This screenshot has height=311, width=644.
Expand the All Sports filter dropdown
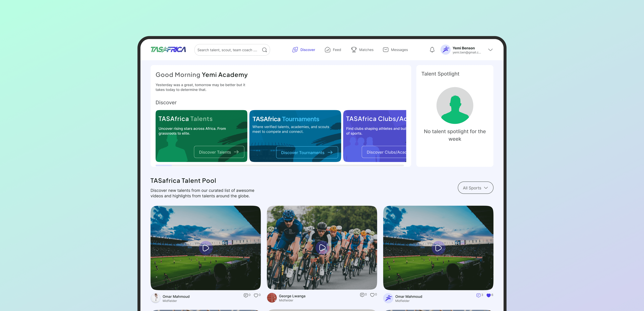[475, 188]
